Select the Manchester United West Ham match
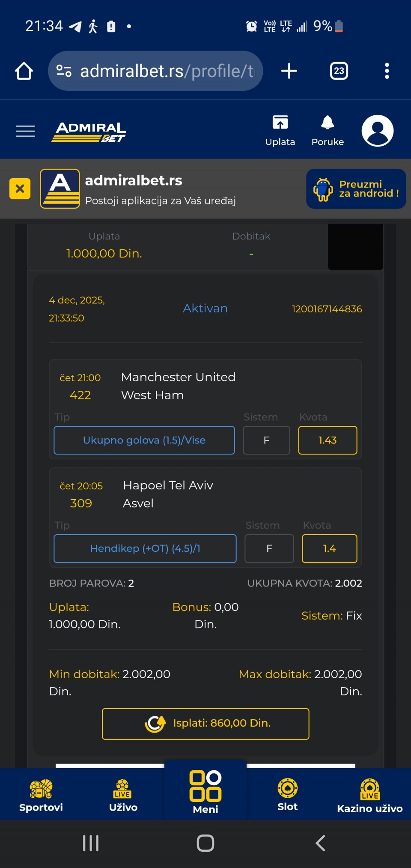 (178, 386)
